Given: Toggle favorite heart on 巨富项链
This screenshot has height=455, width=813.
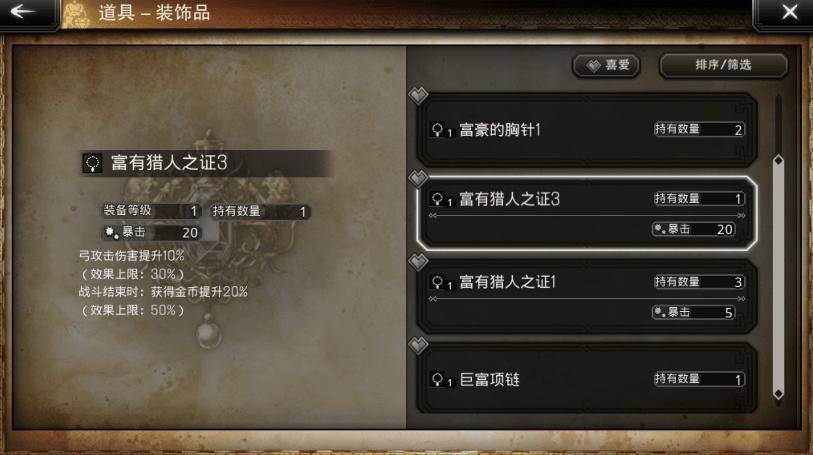Looking at the screenshot, I should [x=418, y=345].
